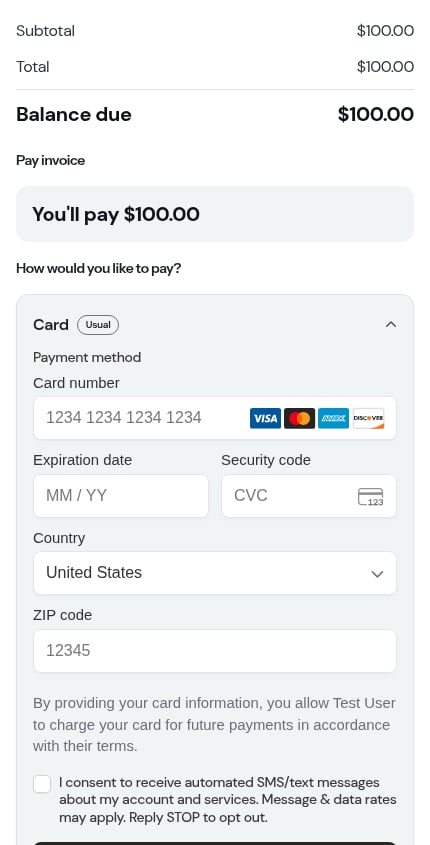Collapse the Card section chevron

[391, 324]
